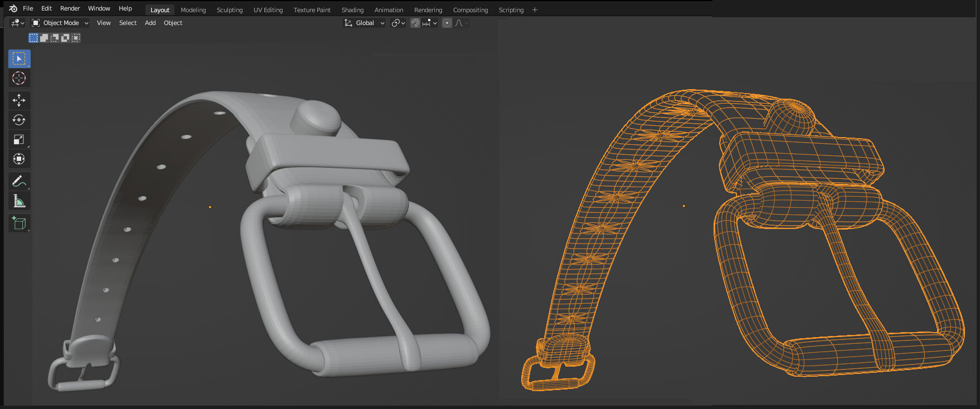Open the viewport View menu
Viewport: 980px width, 409px height.
click(x=104, y=23)
